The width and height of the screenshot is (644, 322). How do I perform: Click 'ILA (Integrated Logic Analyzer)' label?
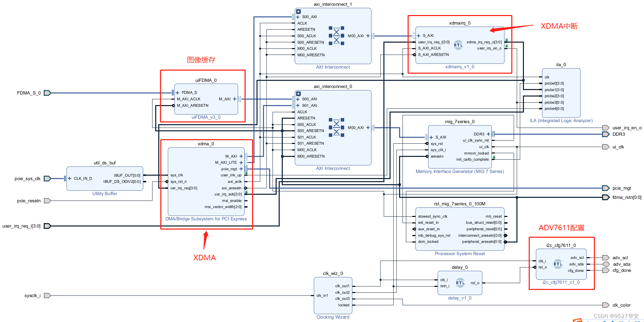tap(561, 121)
